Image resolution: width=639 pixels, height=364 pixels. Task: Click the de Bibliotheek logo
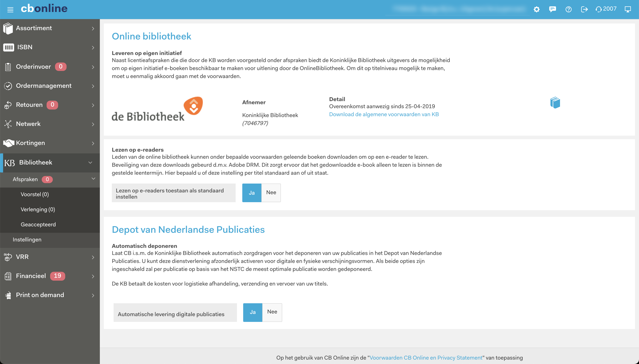coord(157,109)
